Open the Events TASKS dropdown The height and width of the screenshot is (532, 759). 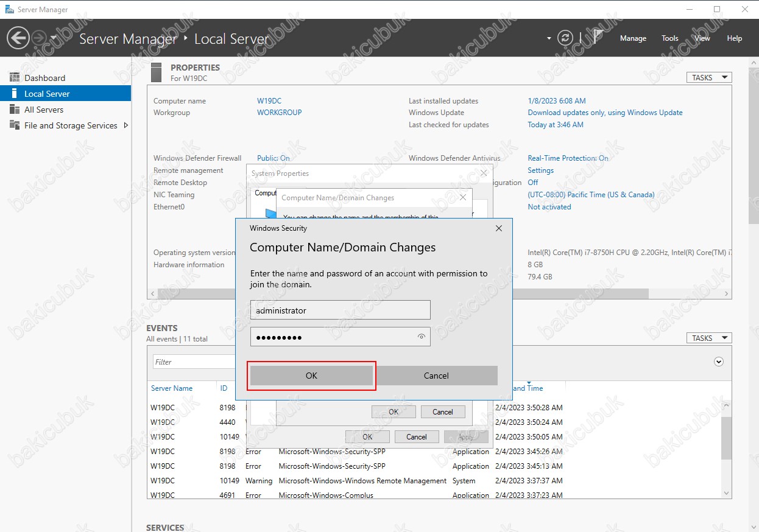tap(708, 338)
